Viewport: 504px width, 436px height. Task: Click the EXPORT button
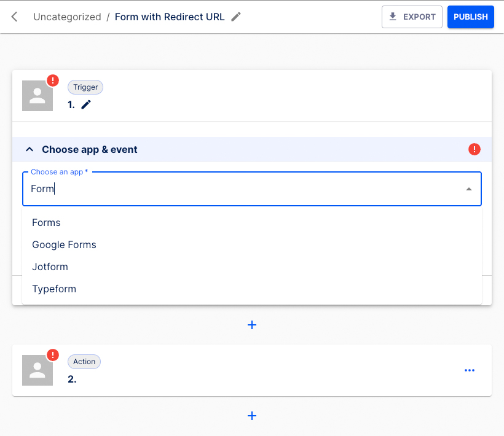[x=412, y=17]
